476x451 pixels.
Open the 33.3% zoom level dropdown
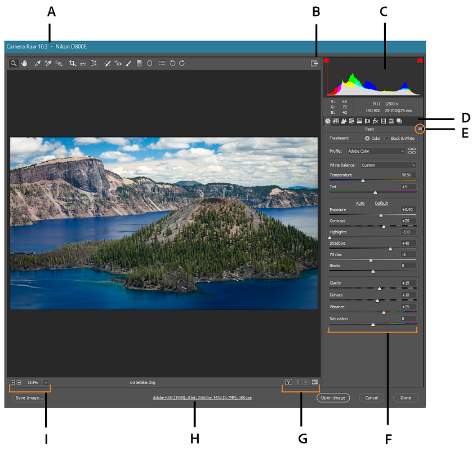[x=46, y=382]
